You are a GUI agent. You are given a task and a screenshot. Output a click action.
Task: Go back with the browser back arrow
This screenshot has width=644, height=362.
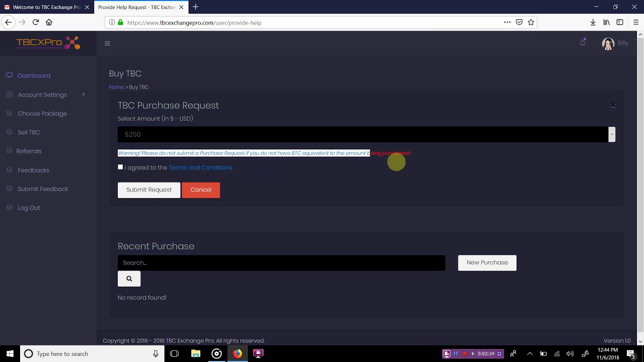8,22
